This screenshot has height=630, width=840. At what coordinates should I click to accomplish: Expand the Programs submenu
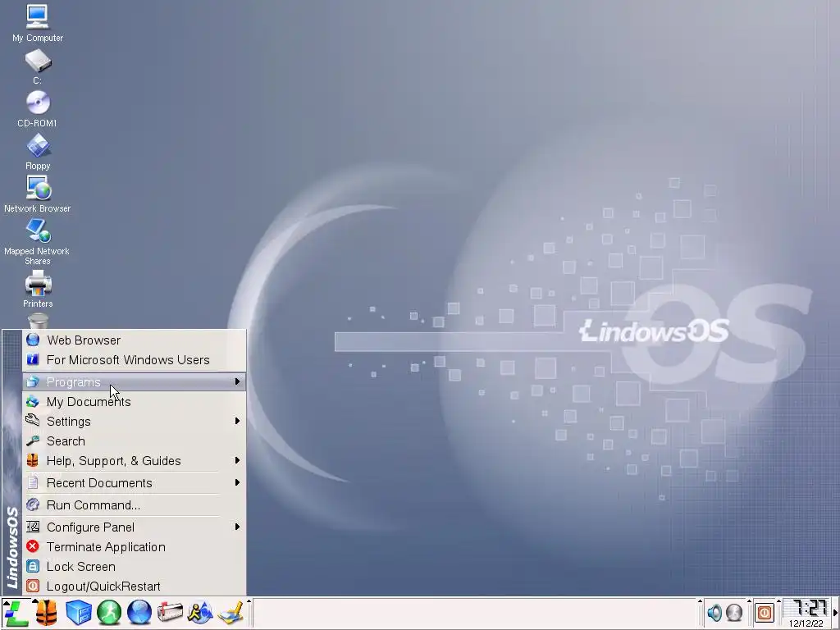pyautogui.click(x=135, y=382)
